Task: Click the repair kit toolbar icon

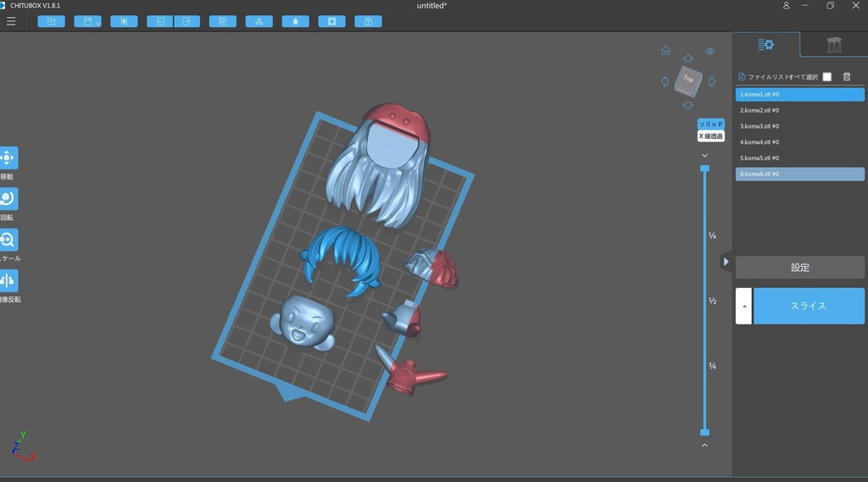Action: click(x=368, y=21)
